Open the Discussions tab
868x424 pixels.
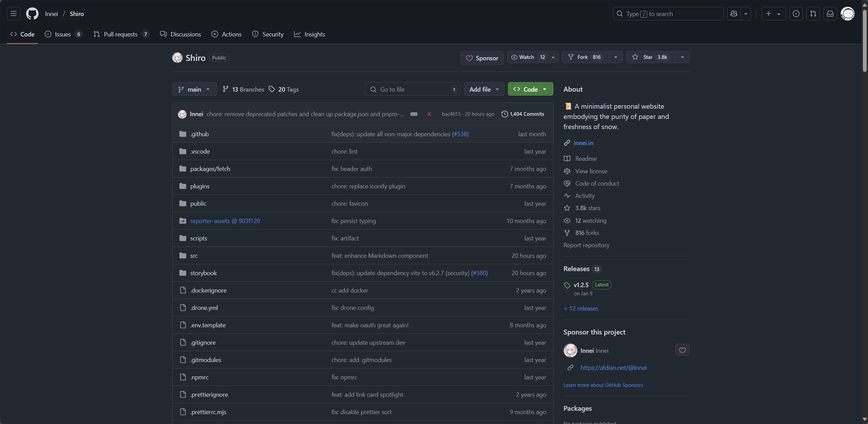(x=181, y=34)
